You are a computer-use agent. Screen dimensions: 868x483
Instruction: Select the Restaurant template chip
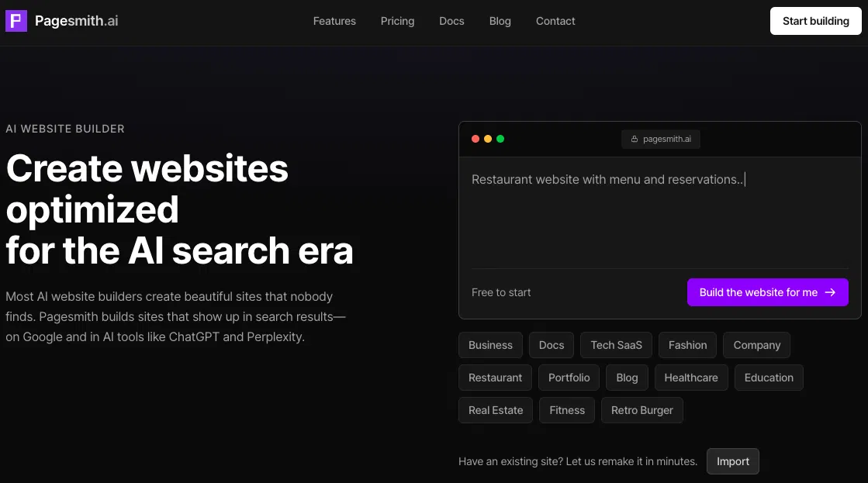click(x=495, y=378)
